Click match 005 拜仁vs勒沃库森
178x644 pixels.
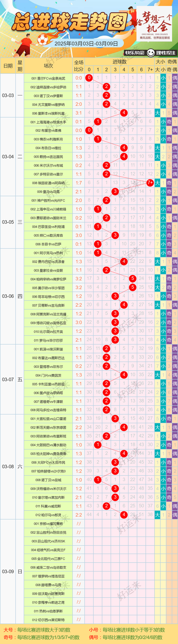coord(48,235)
